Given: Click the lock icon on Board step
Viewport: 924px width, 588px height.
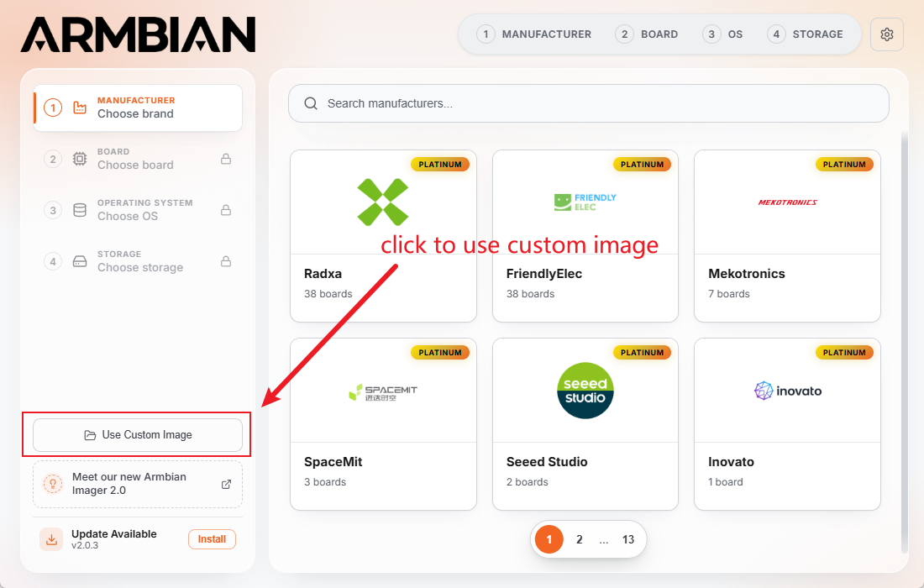Looking at the screenshot, I should click(226, 159).
